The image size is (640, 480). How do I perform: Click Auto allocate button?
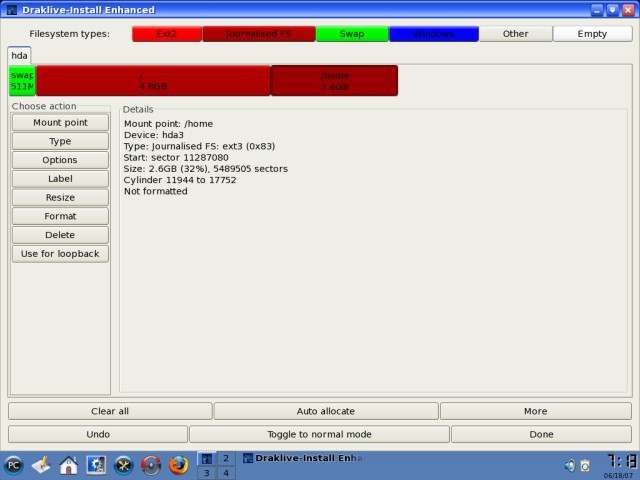pos(325,411)
